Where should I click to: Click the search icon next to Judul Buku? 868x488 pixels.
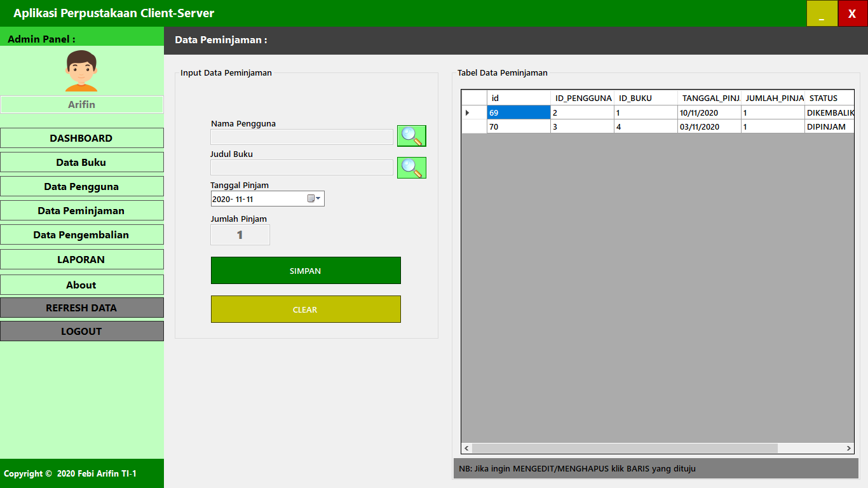(x=411, y=167)
